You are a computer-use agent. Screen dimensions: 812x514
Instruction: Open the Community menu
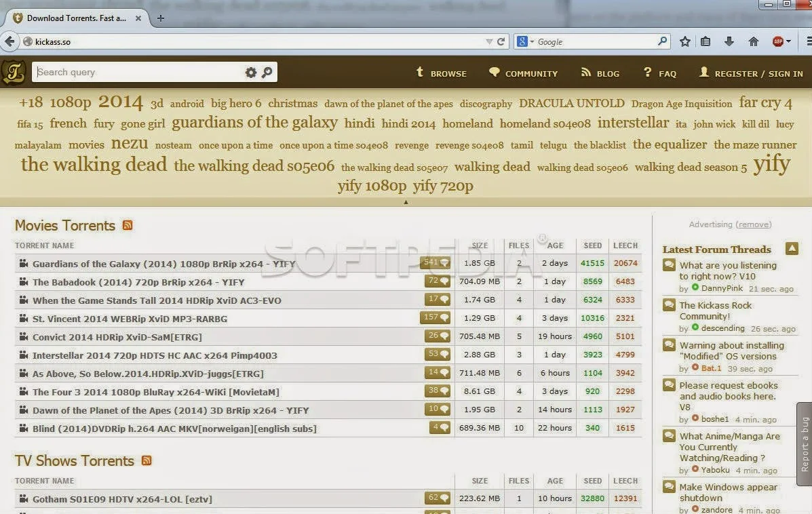tap(523, 73)
